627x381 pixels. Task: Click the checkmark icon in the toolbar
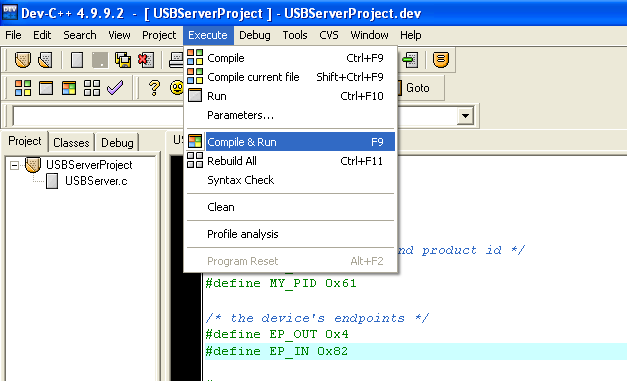pos(115,88)
